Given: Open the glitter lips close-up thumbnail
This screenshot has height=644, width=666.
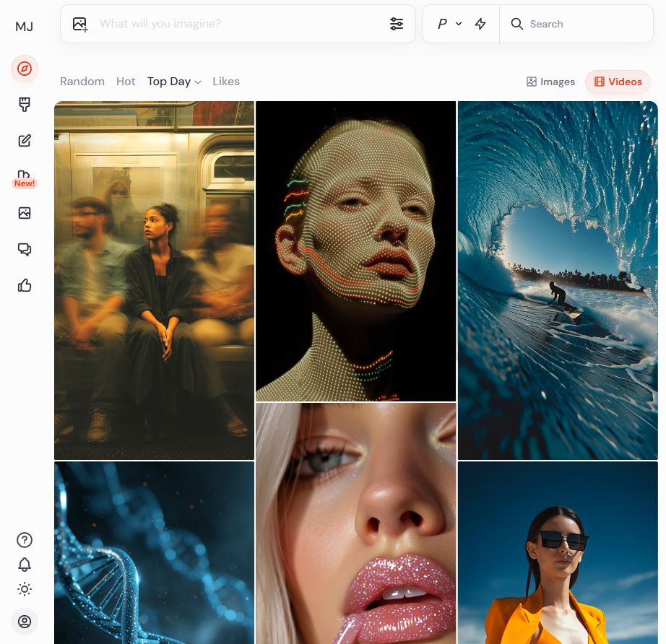Looking at the screenshot, I should [x=356, y=523].
